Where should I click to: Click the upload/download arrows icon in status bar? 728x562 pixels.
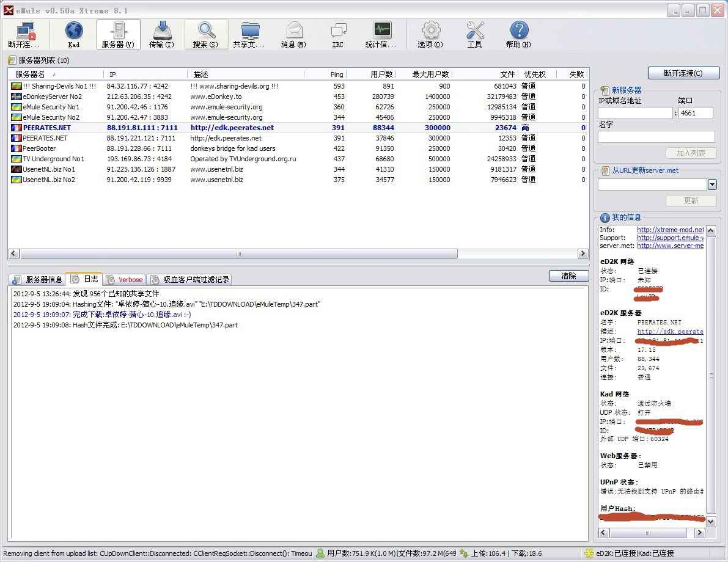pyautogui.click(x=464, y=553)
